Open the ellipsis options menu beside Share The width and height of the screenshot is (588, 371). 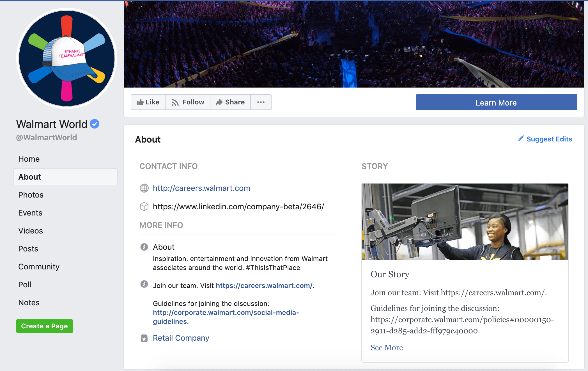point(261,102)
